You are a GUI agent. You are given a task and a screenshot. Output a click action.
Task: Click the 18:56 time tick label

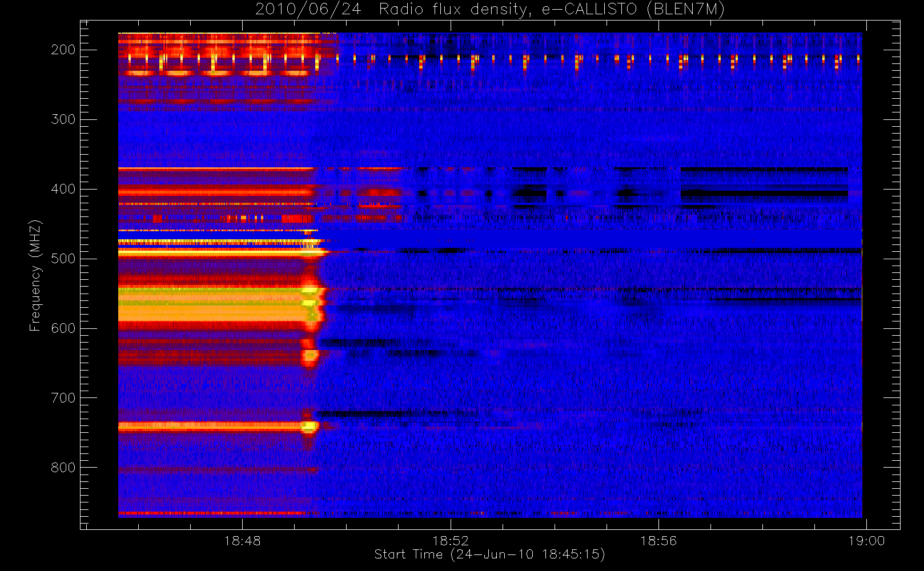pos(658,541)
